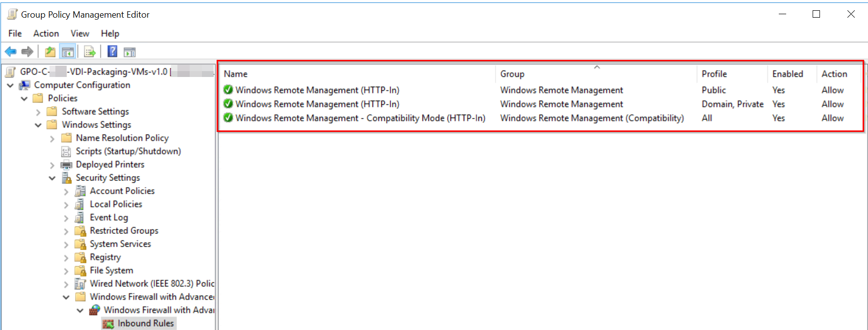Expand the Name Resolution Policy node

coord(52,139)
